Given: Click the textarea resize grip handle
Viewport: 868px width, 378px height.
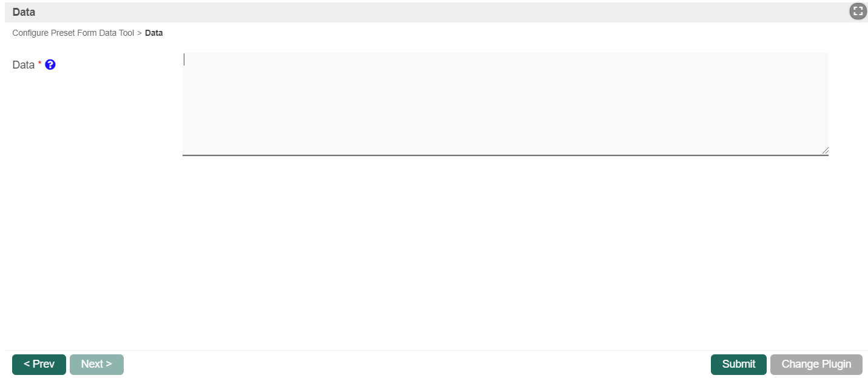Looking at the screenshot, I should (824, 150).
